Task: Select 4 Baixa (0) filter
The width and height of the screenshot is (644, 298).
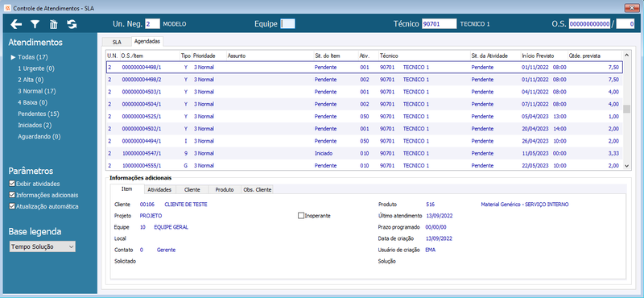Action: [x=32, y=102]
